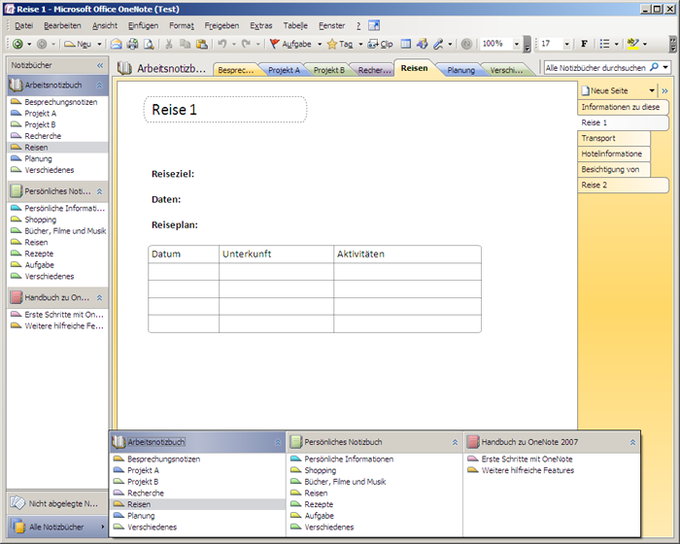Open the Einfügen menu
Viewport: 680px width, 544px height.
pyautogui.click(x=143, y=26)
